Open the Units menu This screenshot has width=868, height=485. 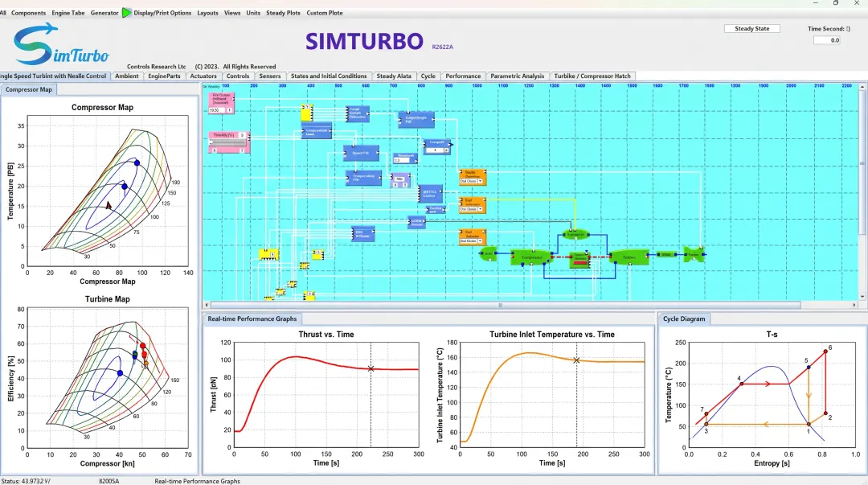pos(253,13)
